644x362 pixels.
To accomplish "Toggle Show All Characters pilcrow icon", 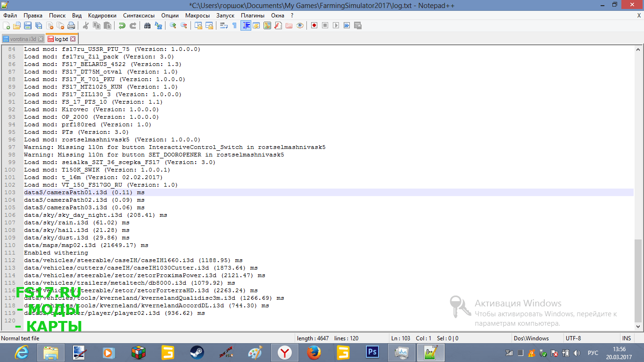I will [235, 25].
